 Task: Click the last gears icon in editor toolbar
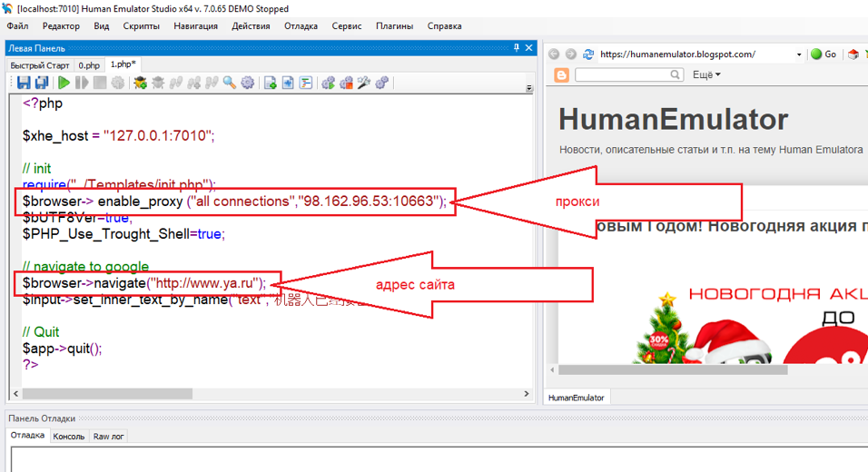coord(382,83)
